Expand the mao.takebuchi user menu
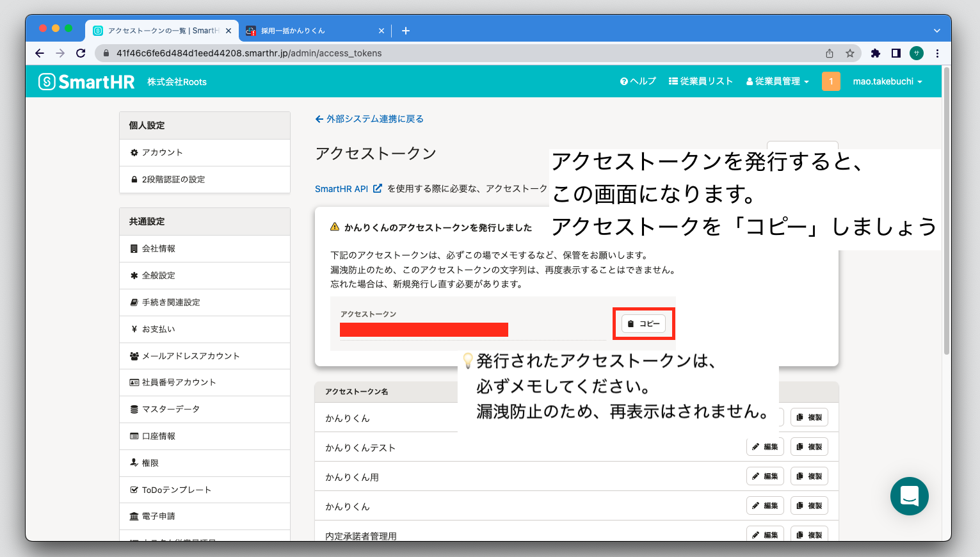This screenshot has width=980, height=557. [887, 81]
